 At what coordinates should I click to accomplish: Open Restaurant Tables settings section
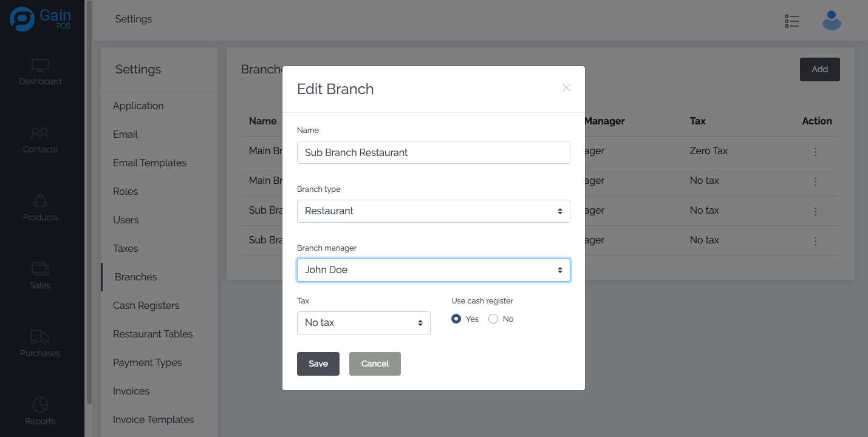[x=153, y=334]
